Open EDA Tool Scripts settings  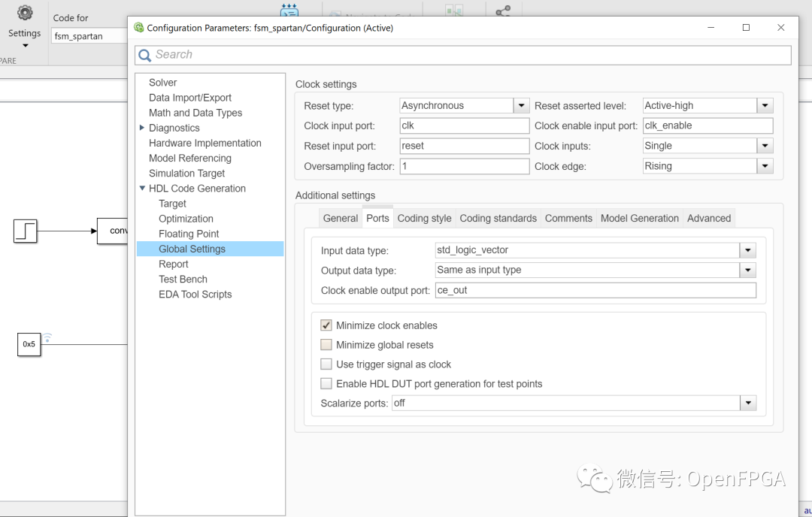pos(195,295)
